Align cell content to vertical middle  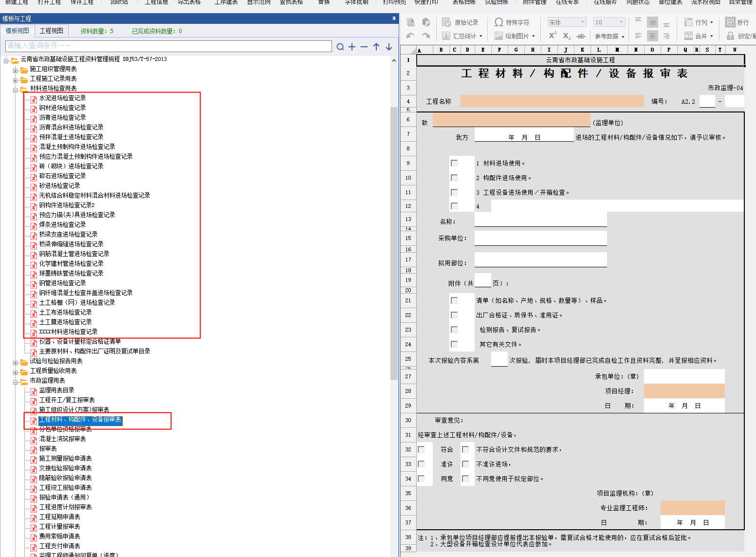(x=653, y=22)
